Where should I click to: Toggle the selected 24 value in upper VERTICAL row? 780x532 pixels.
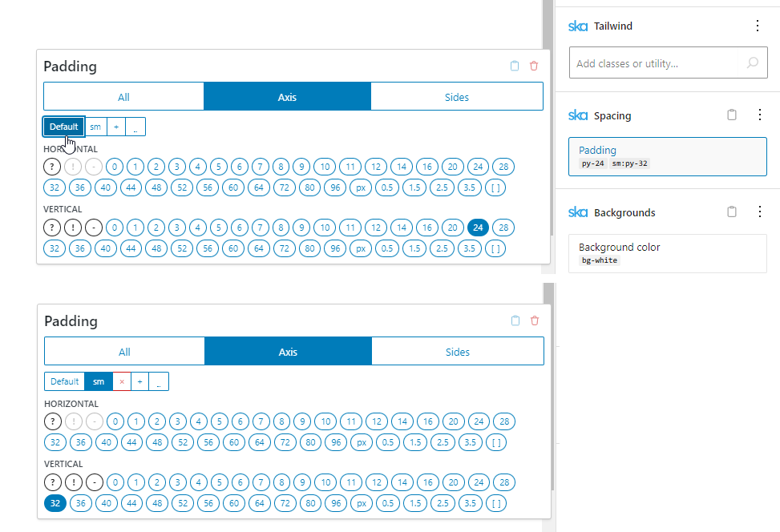[x=478, y=227]
